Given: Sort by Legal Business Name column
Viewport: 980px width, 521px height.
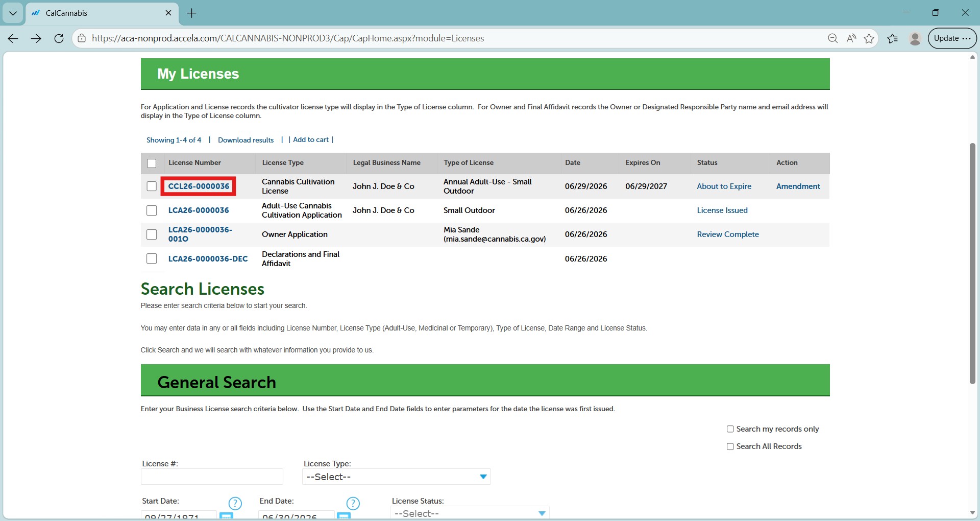Looking at the screenshot, I should [386, 162].
